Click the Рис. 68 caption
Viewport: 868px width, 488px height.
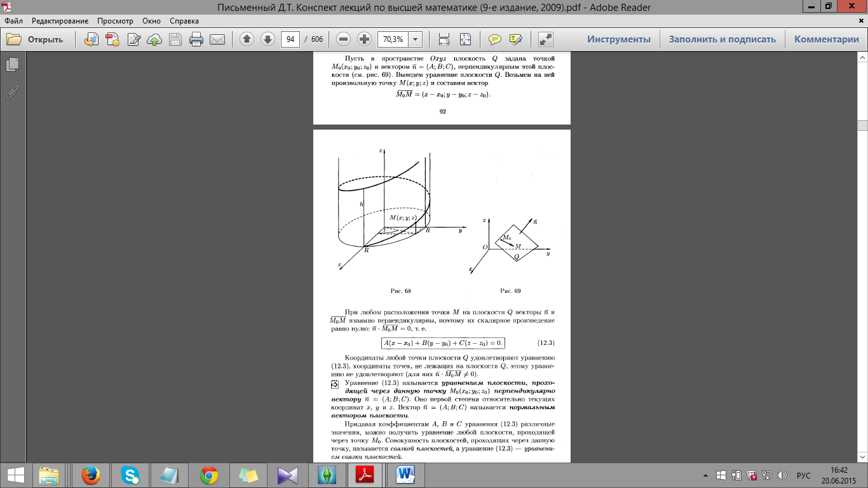(x=401, y=291)
